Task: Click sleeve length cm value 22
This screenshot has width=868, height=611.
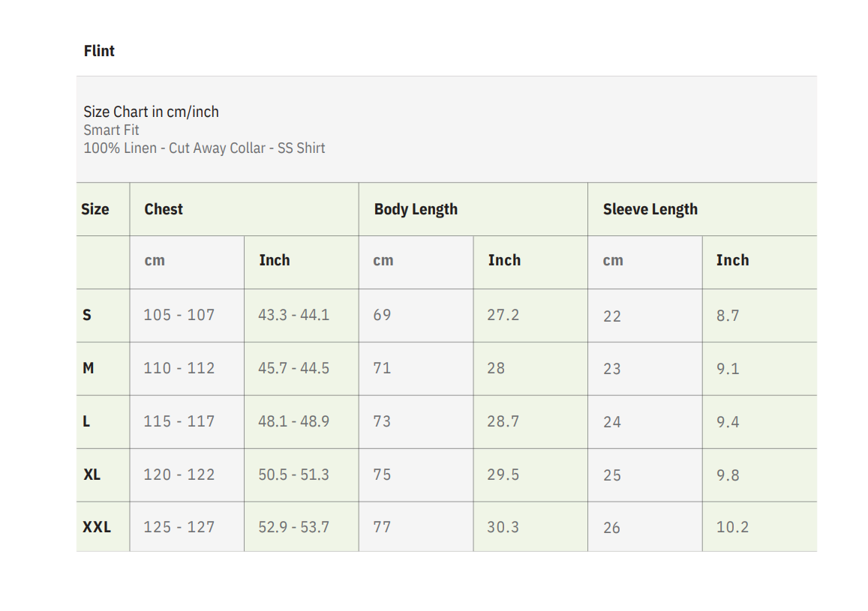Action: [x=612, y=316]
